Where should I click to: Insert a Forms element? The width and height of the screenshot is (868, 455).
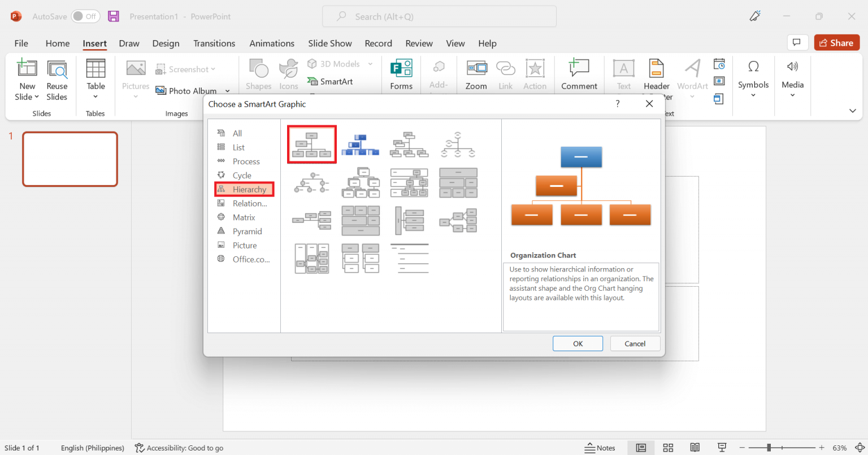pos(401,74)
